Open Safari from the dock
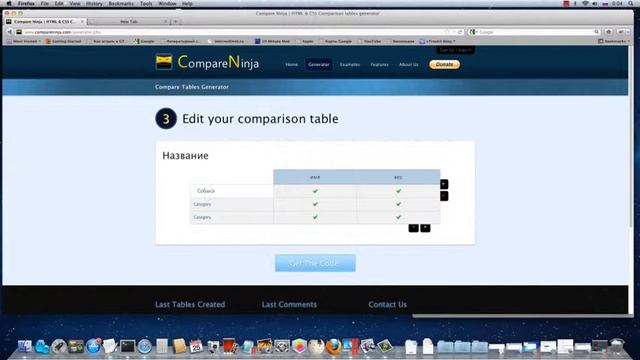Viewport: 640px width, 360px height. [x=144, y=347]
